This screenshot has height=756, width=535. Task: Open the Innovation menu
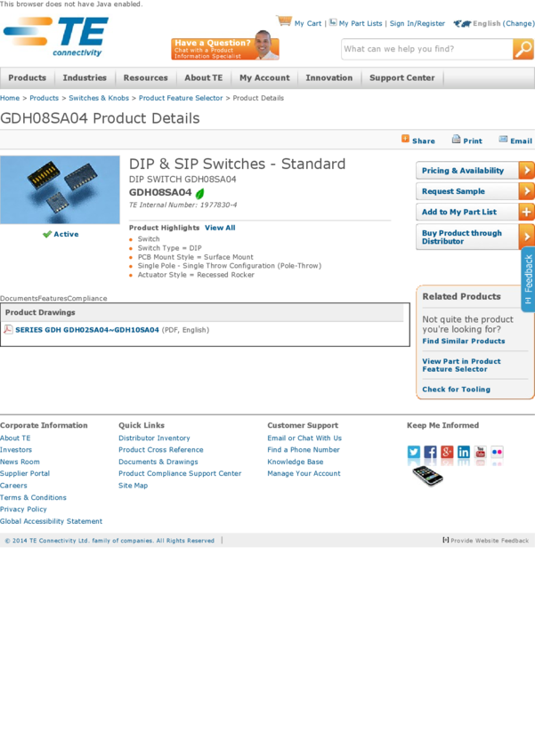329,77
